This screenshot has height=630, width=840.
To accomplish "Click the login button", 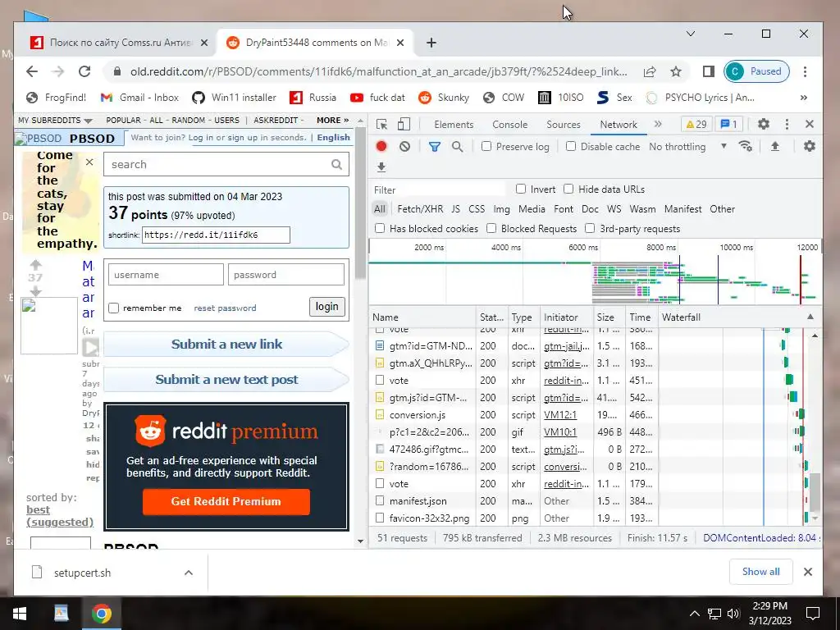I will pos(326,307).
